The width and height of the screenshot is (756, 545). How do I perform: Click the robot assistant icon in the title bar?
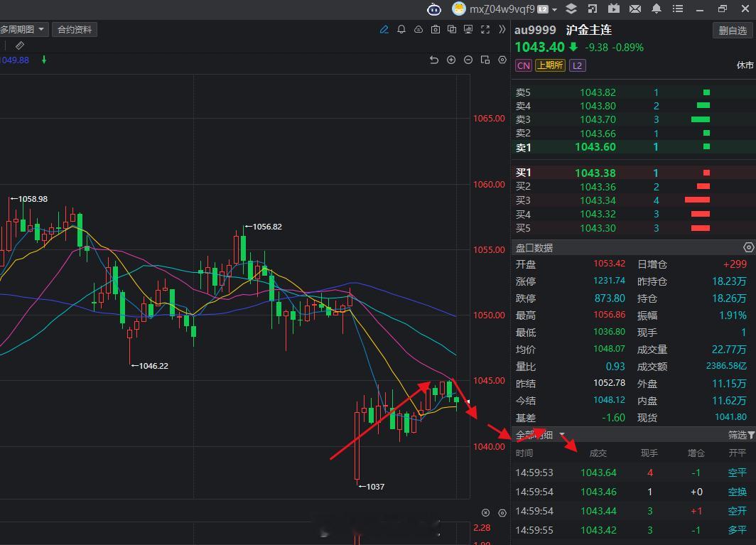[x=434, y=9]
